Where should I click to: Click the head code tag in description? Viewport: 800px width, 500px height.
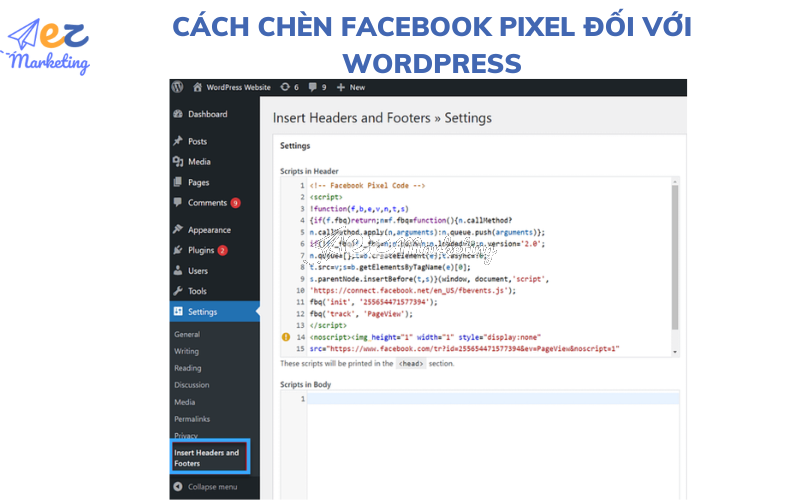[x=411, y=363]
